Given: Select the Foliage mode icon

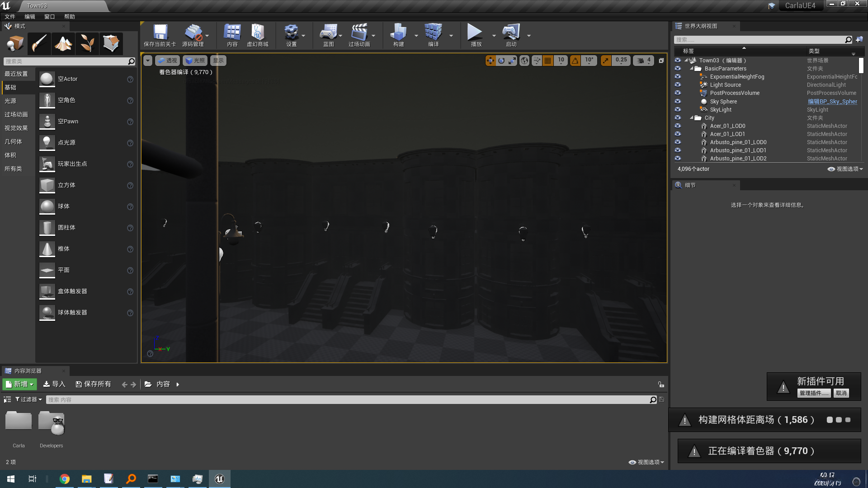Looking at the screenshot, I should (87, 44).
